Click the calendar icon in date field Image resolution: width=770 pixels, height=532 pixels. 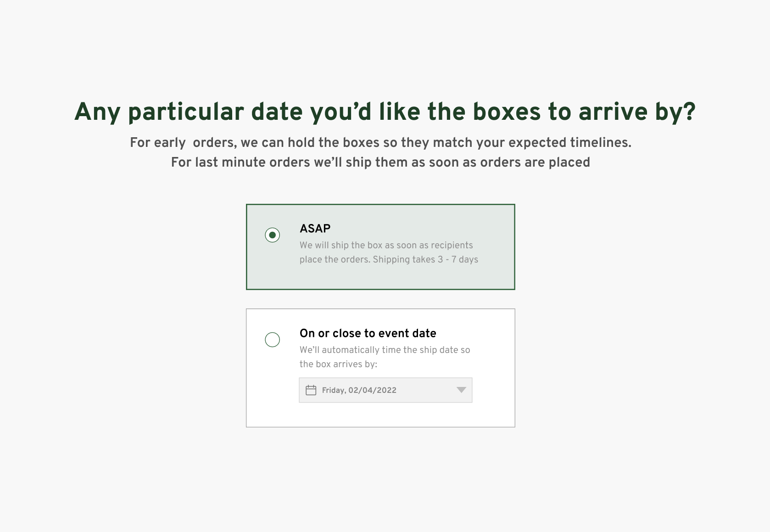click(311, 390)
